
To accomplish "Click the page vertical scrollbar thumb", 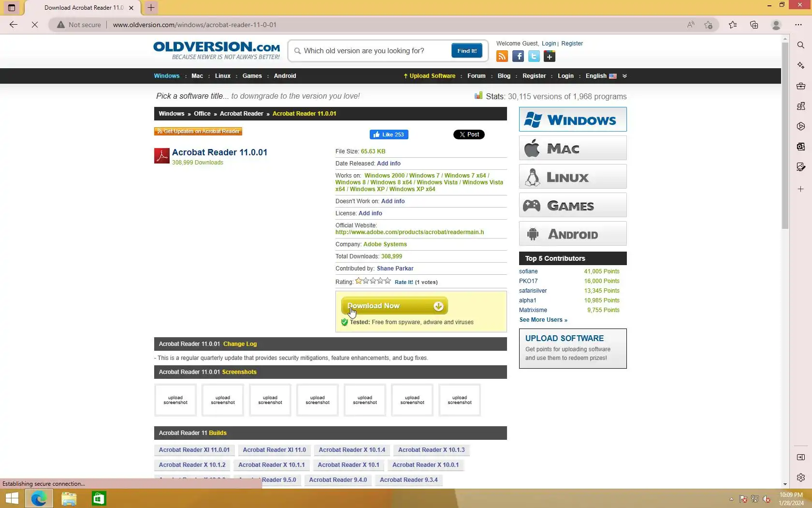I will click(785, 135).
